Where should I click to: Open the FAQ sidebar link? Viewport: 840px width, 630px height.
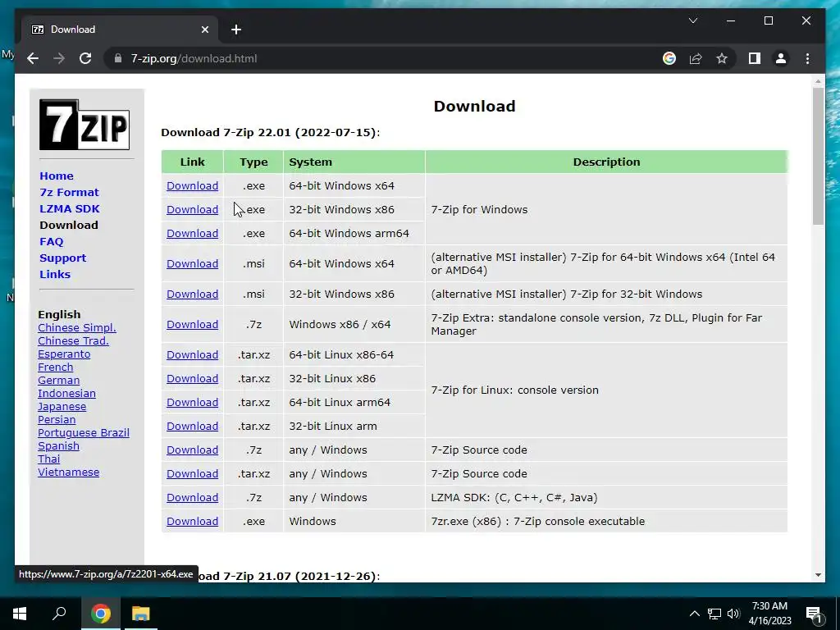[x=52, y=242]
